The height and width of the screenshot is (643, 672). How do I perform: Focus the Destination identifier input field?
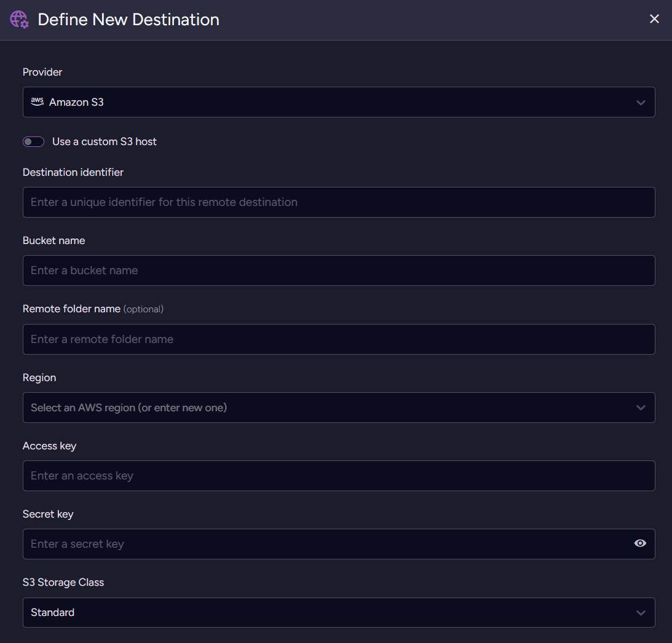[x=338, y=202]
